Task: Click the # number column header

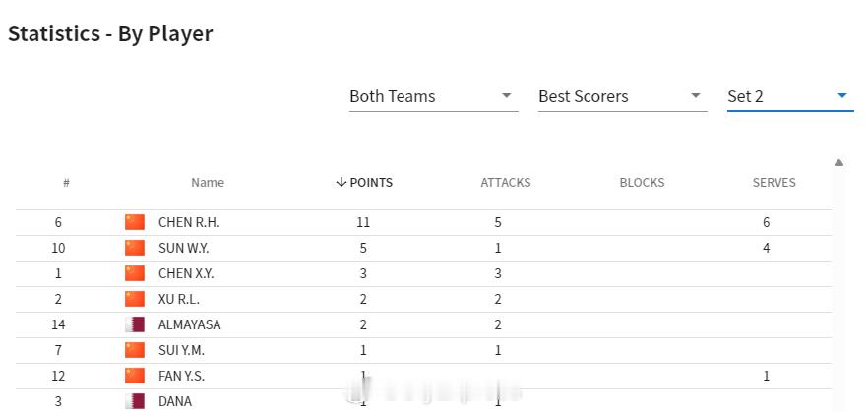Action: coord(66,183)
